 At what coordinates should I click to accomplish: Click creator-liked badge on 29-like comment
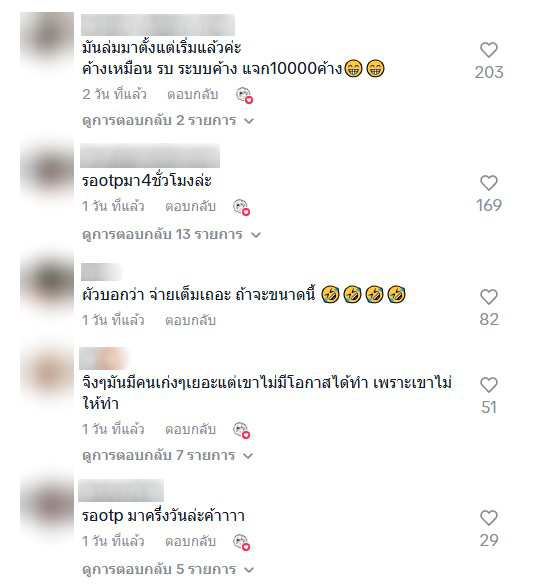click(x=242, y=542)
